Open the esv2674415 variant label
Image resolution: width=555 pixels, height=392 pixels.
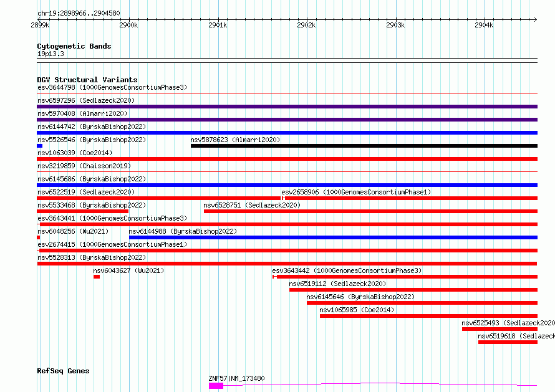point(112,244)
